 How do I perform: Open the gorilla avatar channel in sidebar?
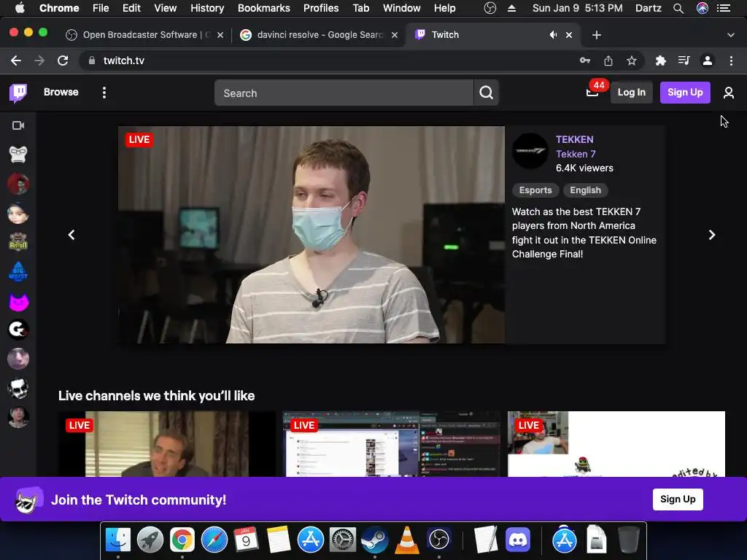(x=18, y=155)
